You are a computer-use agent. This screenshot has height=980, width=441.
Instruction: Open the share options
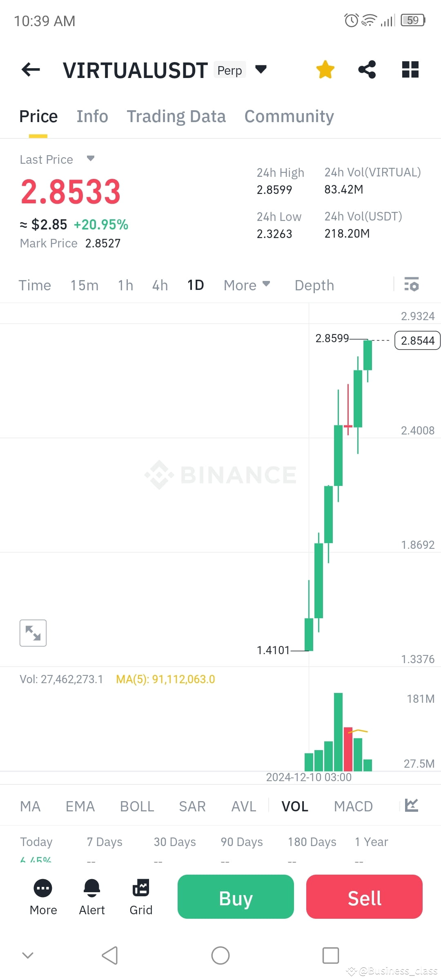[367, 69]
